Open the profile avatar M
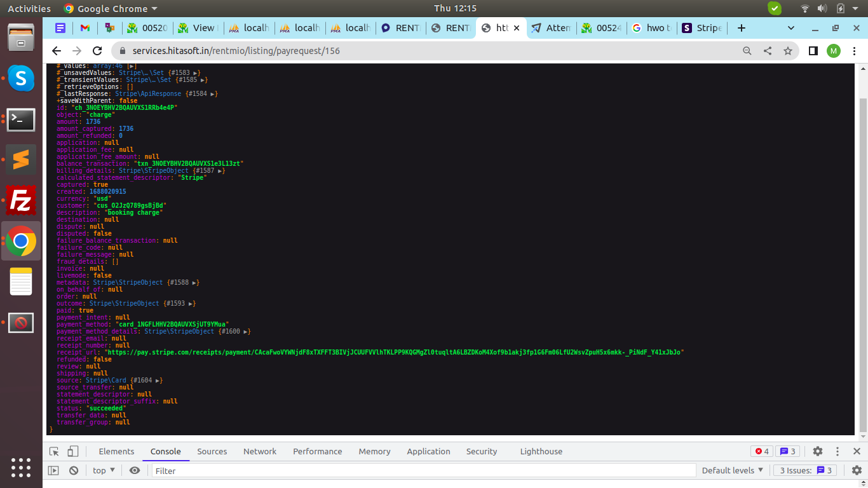The height and width of the screenshot is (488, 868). coord(833,51)
